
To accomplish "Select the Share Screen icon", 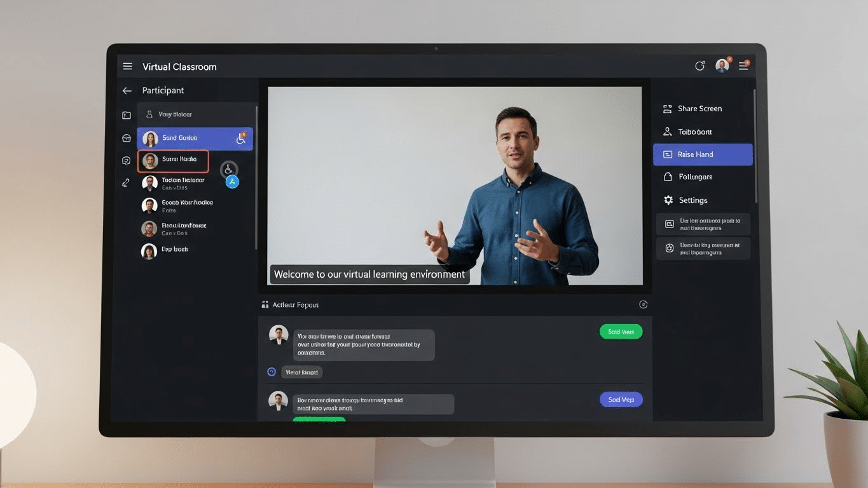I will [x=668, y=108].
